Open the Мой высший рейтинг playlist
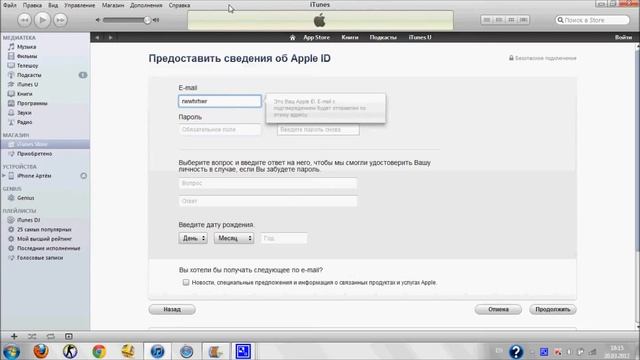This screenshot has height=360, width=640. [44, 239]
